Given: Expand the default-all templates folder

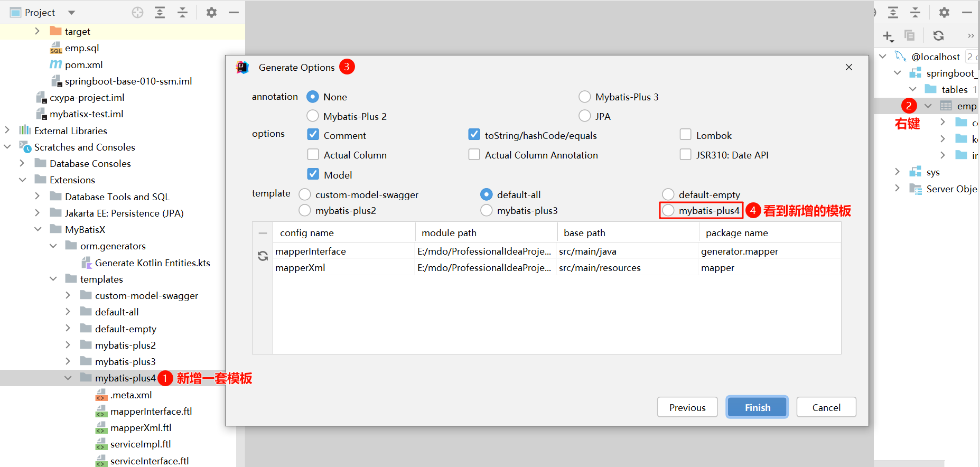Looking at the screenshot, I should click(68, 312).
